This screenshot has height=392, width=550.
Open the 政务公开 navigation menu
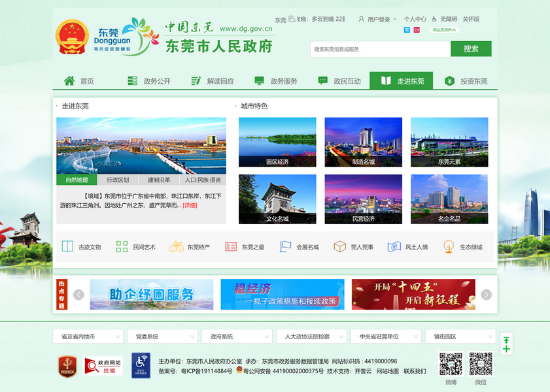pos(150,81)
